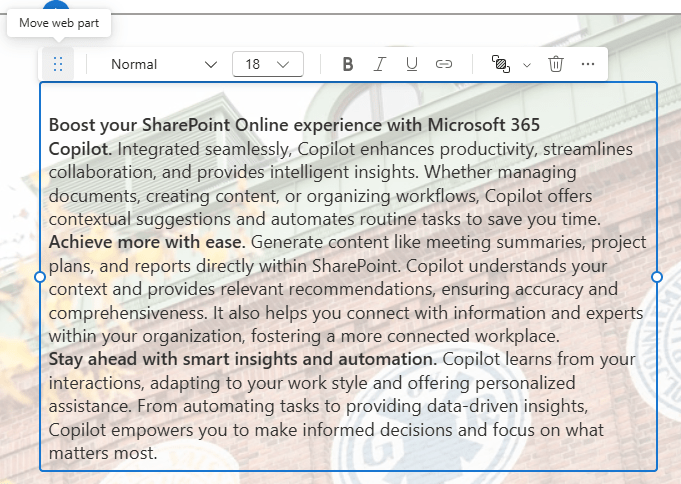This screenshot has width=681, height=484.
Task: Place cursor after 'matters most.' at the end
Action: (x=159, y=453)
